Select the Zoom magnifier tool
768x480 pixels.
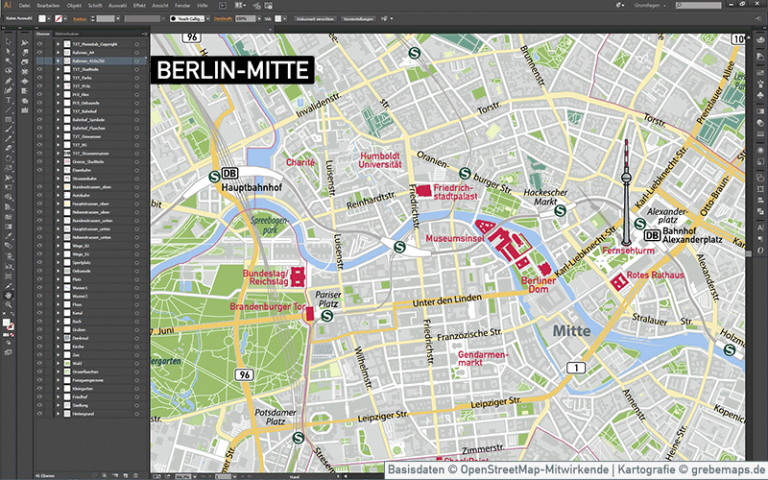tap(8, 305)
